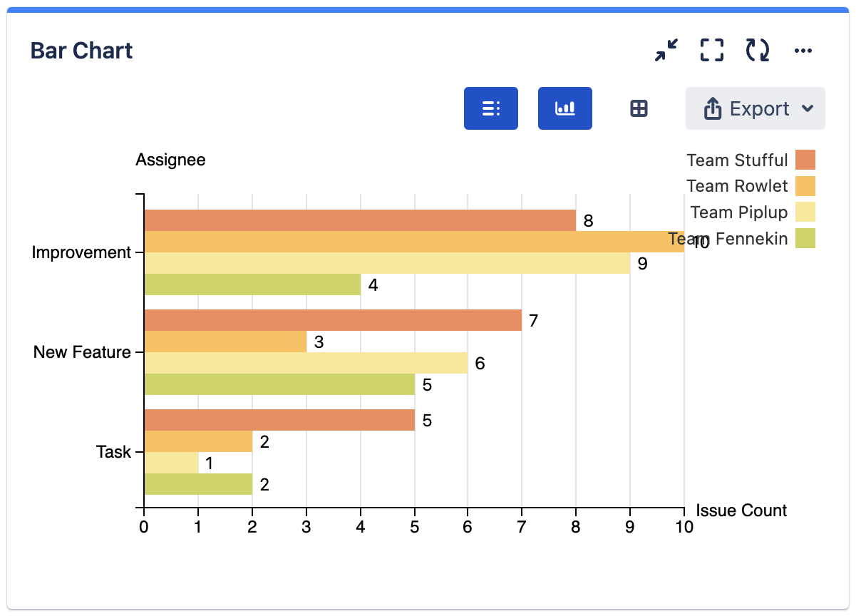This screenshot has height=616, width=856.
Task: Select the bar chart view icon
Action: click(x=565, y=108)
